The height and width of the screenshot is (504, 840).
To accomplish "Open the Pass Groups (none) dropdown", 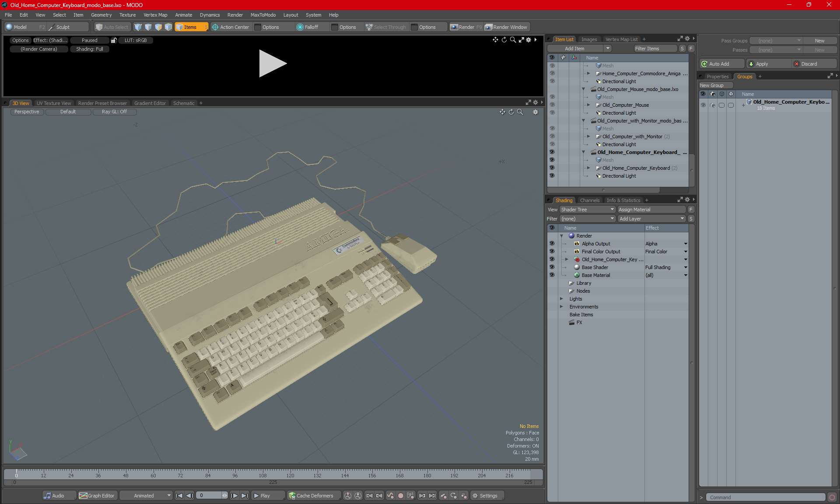I will point(776,41).
